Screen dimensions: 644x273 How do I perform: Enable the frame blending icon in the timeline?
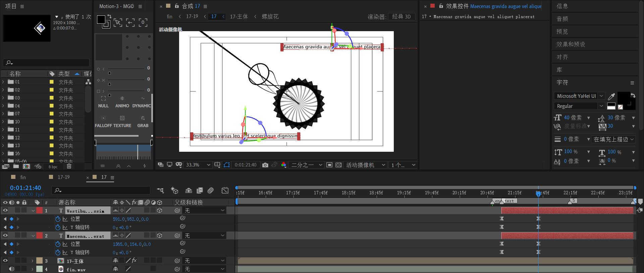(200, 191)
